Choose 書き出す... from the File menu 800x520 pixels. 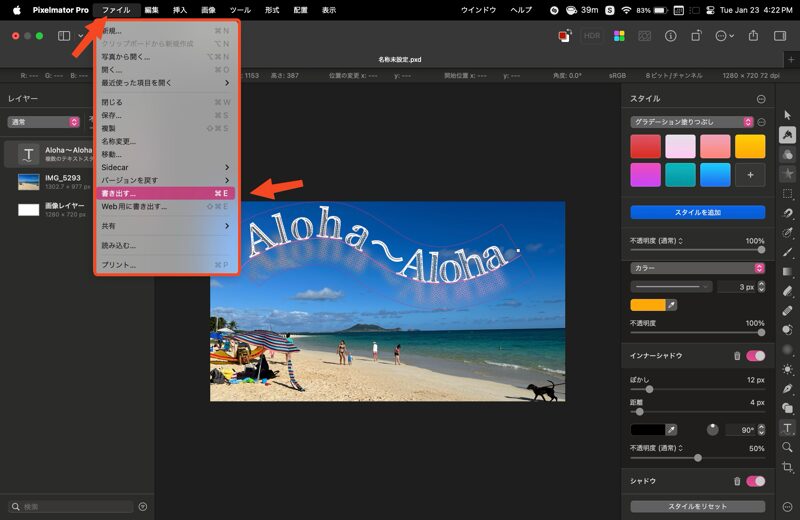point(165,193)
